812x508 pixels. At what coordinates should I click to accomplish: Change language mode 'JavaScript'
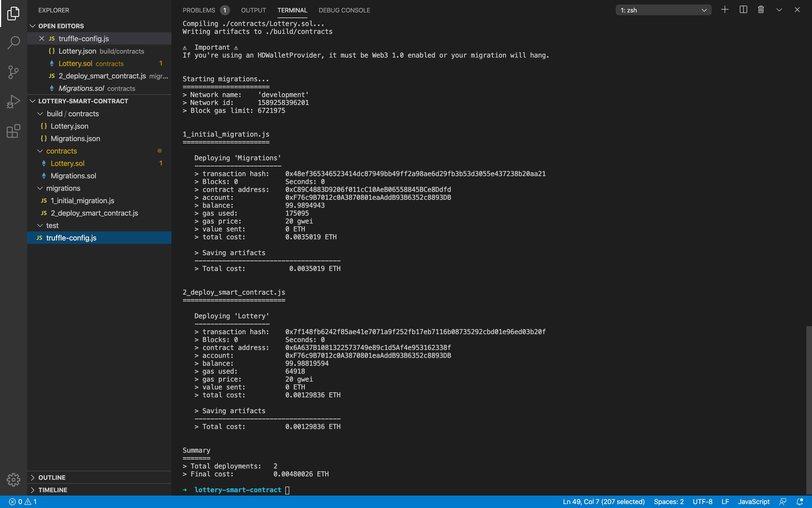point(754,502)
